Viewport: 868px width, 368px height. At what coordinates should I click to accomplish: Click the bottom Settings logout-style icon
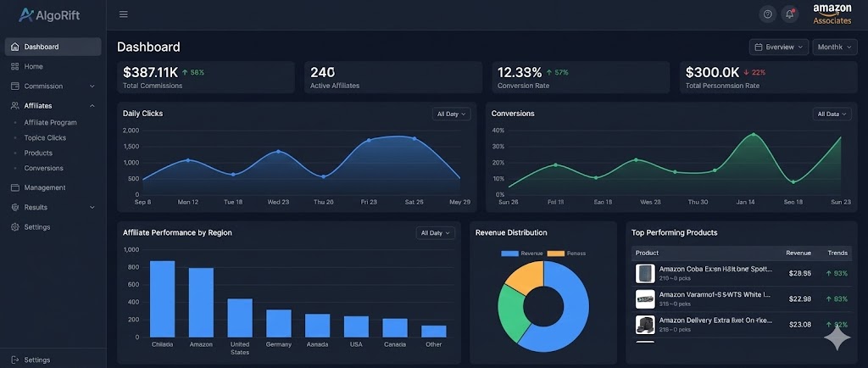(x=15, y=360)
